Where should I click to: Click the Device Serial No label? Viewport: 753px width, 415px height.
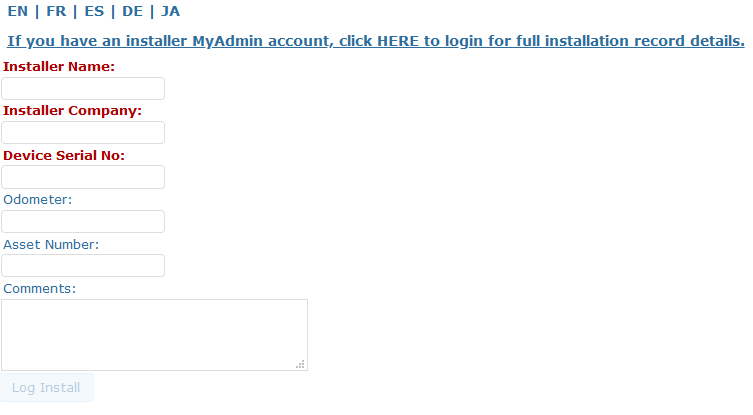tap(64, 155)
